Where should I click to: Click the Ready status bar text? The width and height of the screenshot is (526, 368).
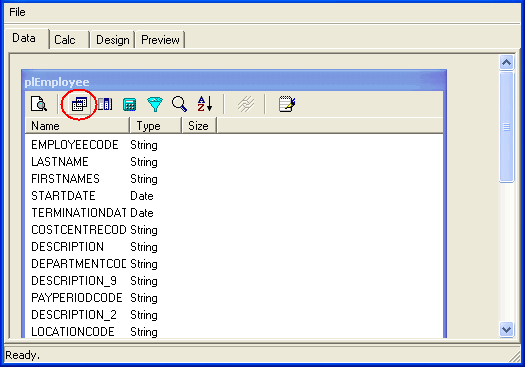22,355
